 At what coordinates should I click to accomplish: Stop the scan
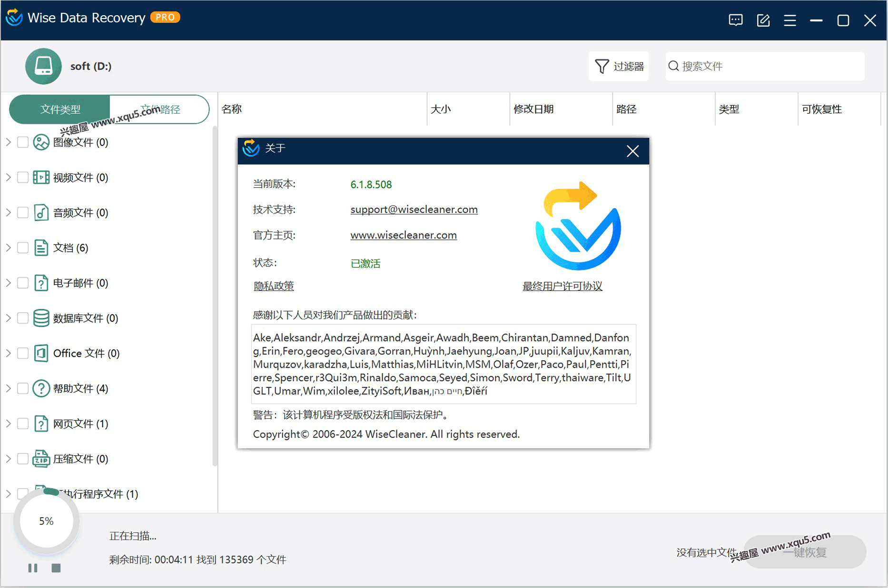[x=56, y=568]
